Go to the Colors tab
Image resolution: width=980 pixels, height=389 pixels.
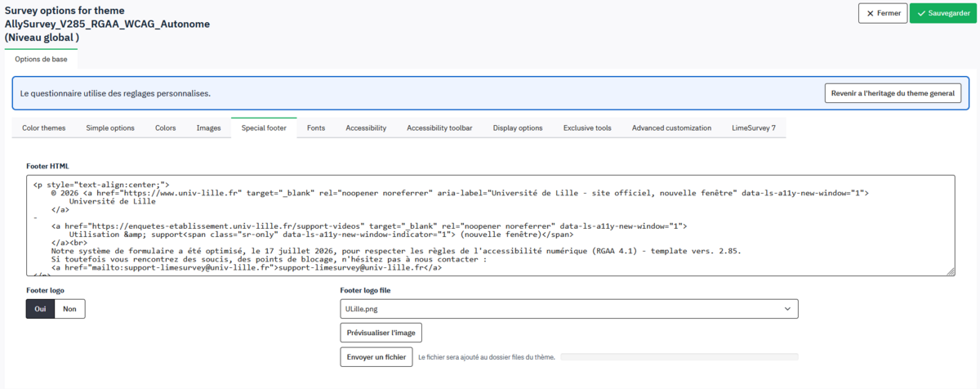coord(166,127)
